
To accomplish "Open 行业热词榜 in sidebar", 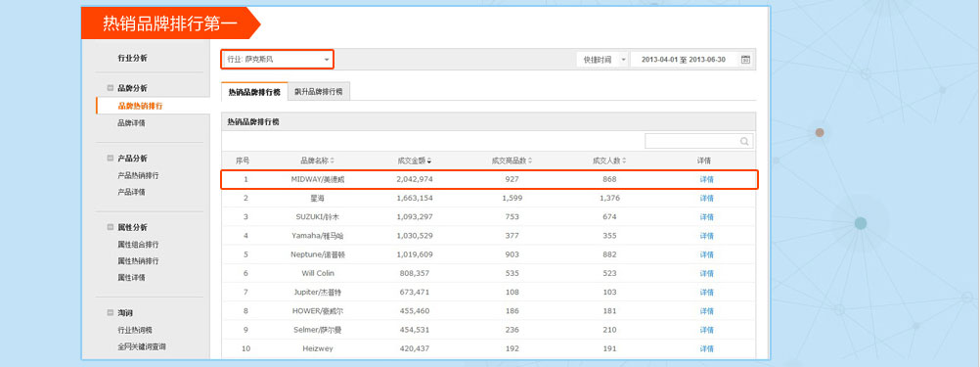I will (x=135, y=330).
